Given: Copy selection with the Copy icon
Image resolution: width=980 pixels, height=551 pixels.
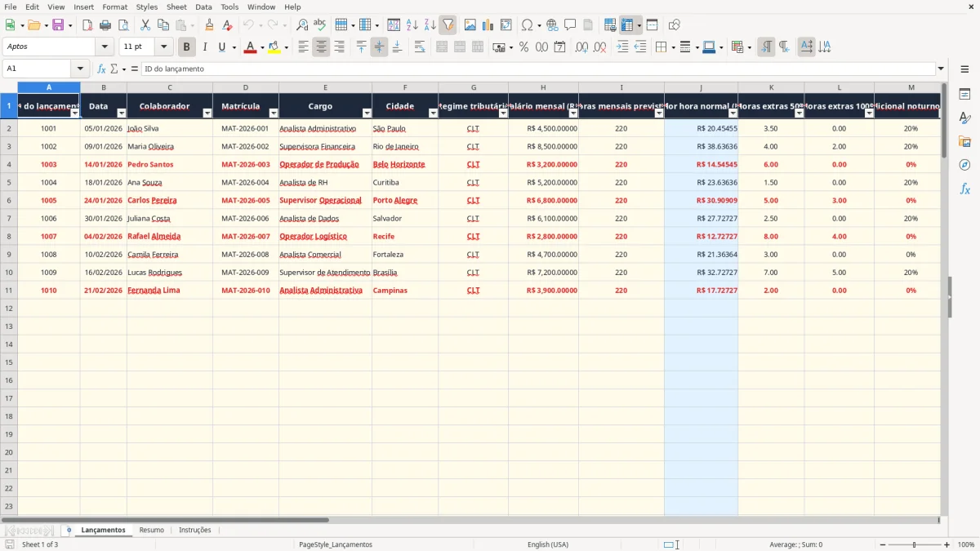Looking at the screenshot, I should [x=163, y=25].
